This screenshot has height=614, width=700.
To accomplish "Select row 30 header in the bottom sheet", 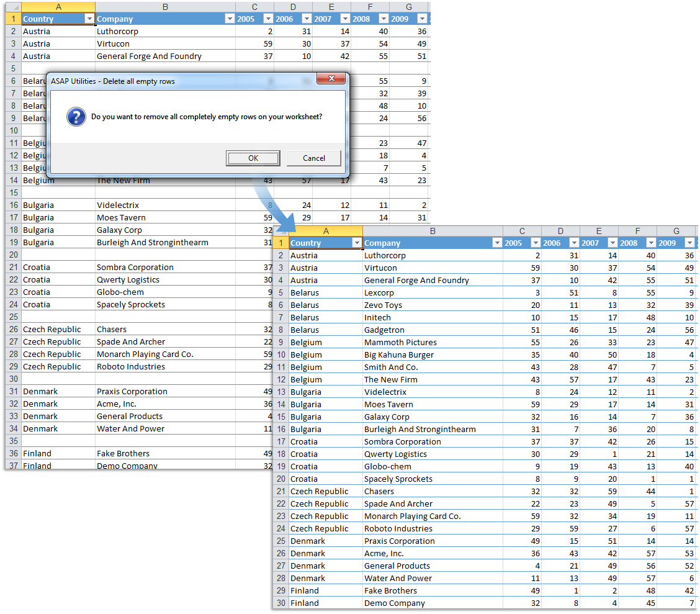I will [280, 603].
